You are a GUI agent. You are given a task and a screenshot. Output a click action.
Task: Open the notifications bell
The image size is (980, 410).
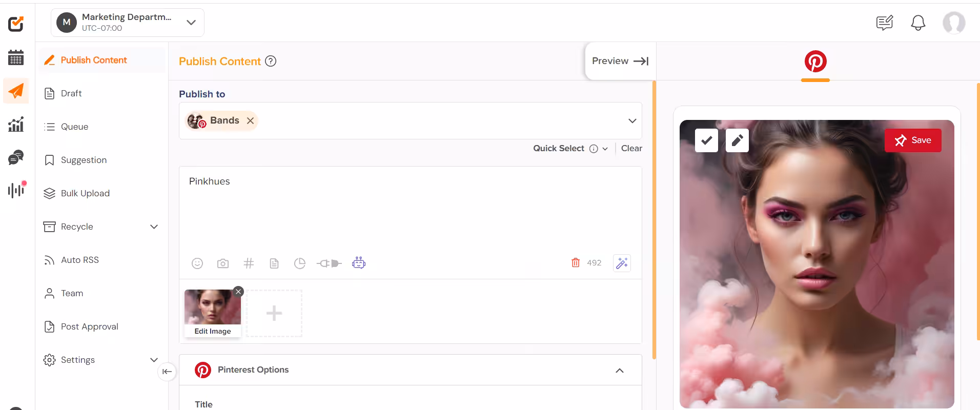[918, 23]
